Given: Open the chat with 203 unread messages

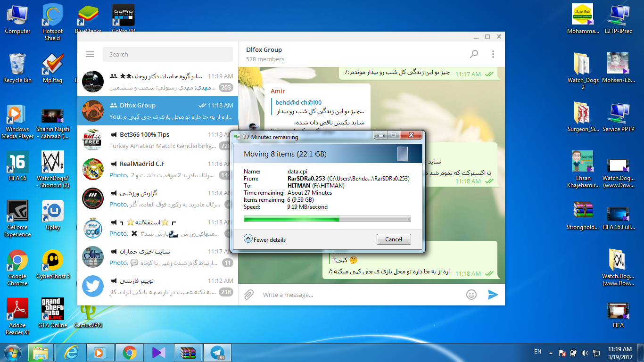Looking at the screenshot, I should click(158, 82).
